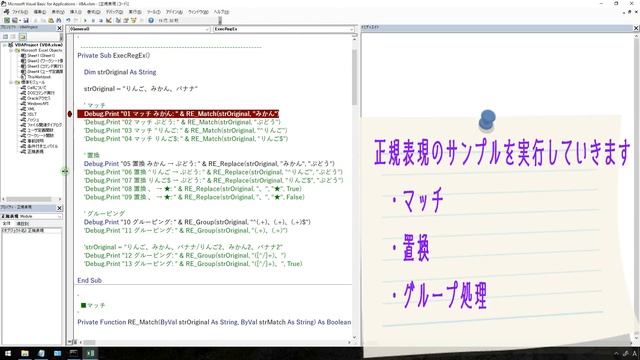The image size is (640, 360).
Task: Click the Procedure View icon at bottom left of the code window
Action: click(69, 342)
